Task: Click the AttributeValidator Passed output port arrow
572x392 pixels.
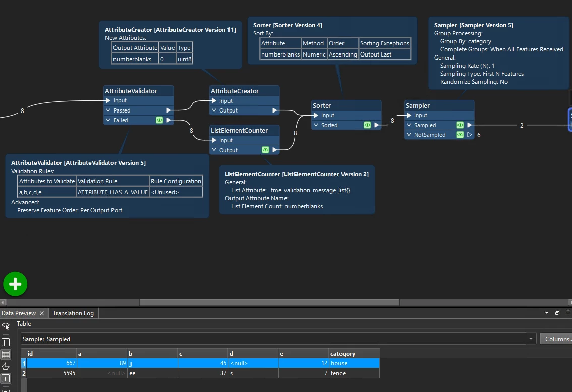Action: point(168,110)
